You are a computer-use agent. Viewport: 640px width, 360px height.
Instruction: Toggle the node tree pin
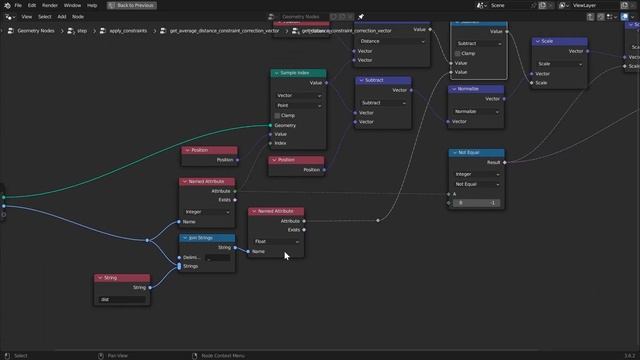(361, 17)
